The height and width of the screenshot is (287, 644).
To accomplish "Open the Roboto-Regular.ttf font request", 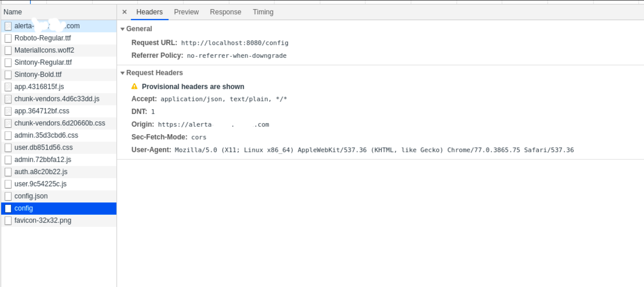I will coord(42,38).
